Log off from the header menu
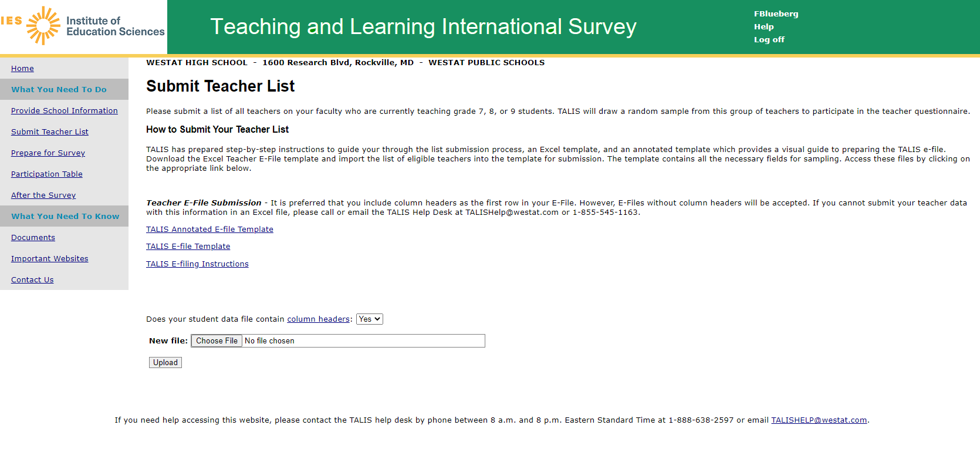980x462 pixels. coord(769,40)
